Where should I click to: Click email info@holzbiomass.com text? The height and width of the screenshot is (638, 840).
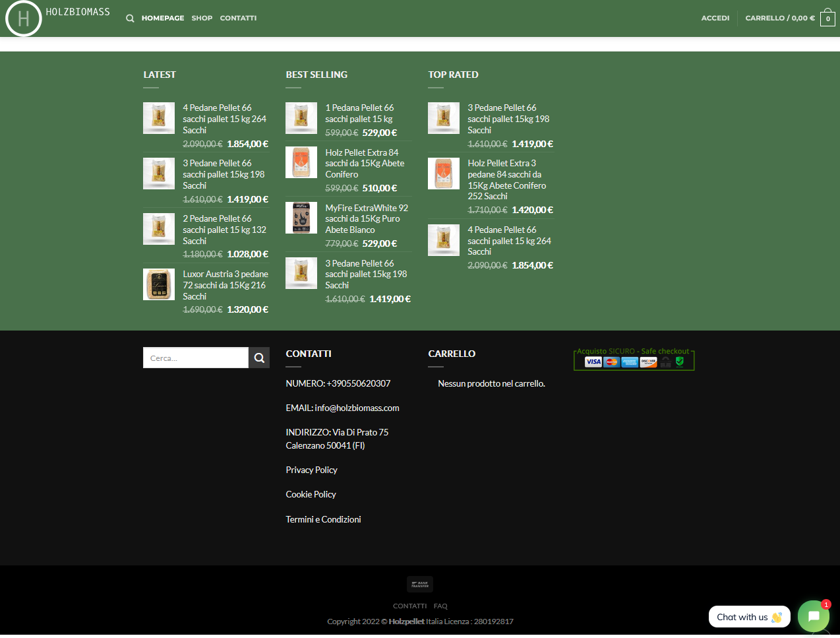[357, 408]
